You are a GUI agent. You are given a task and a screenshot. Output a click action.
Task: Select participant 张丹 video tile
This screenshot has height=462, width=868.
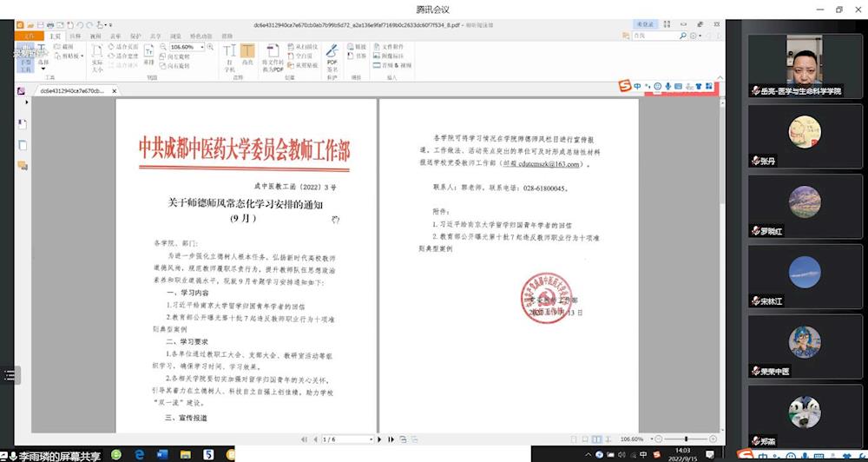(805, 137)
